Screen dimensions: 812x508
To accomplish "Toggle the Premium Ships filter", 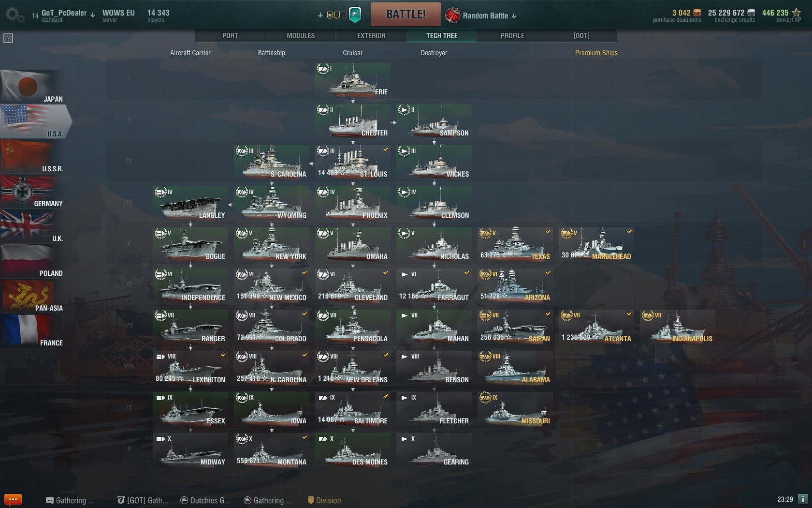I will point(596,53).
